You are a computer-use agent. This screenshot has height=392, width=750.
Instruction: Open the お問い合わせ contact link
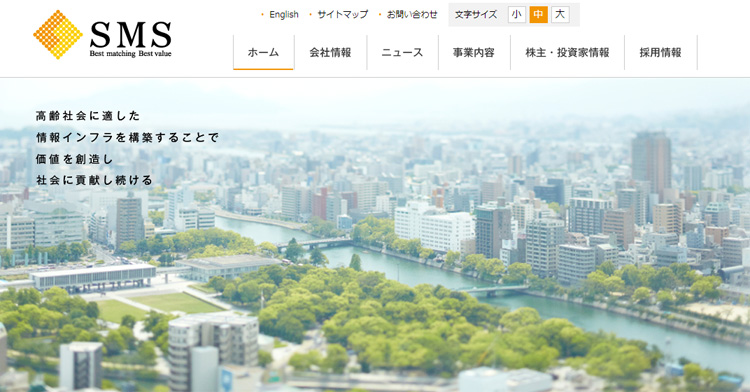coord(412,15)
